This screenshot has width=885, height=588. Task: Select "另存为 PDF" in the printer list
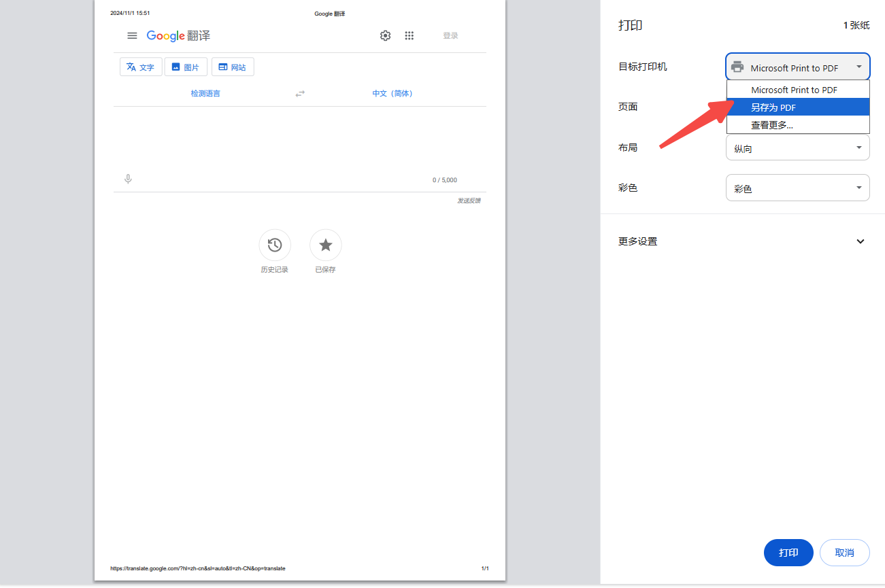point(798,107)
